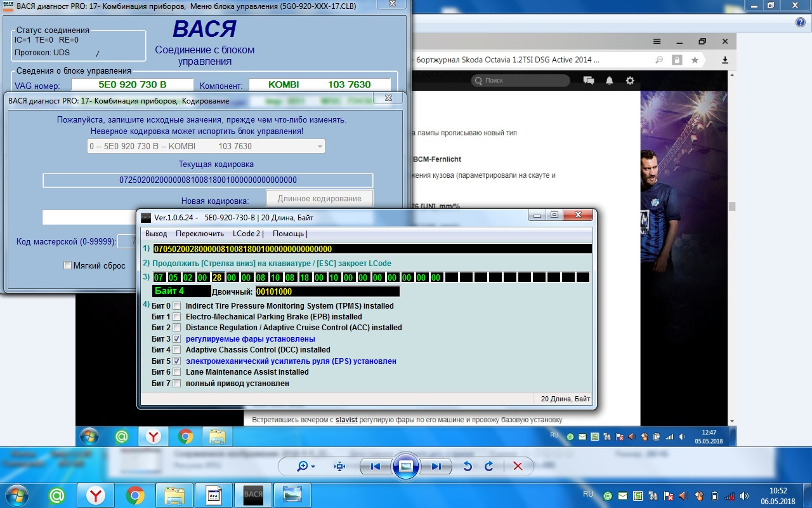Open the browser hamburger menu in the screenshot

[x=657, y=41]
